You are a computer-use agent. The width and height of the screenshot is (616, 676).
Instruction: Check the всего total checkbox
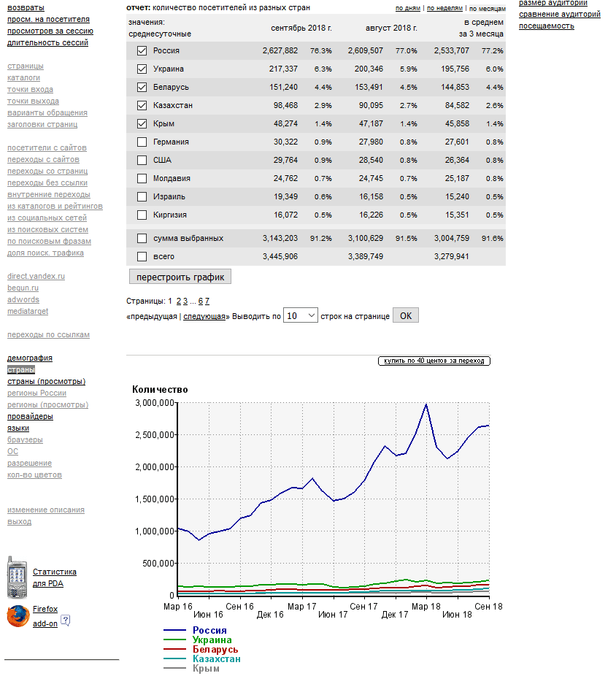tap(142, 257)
